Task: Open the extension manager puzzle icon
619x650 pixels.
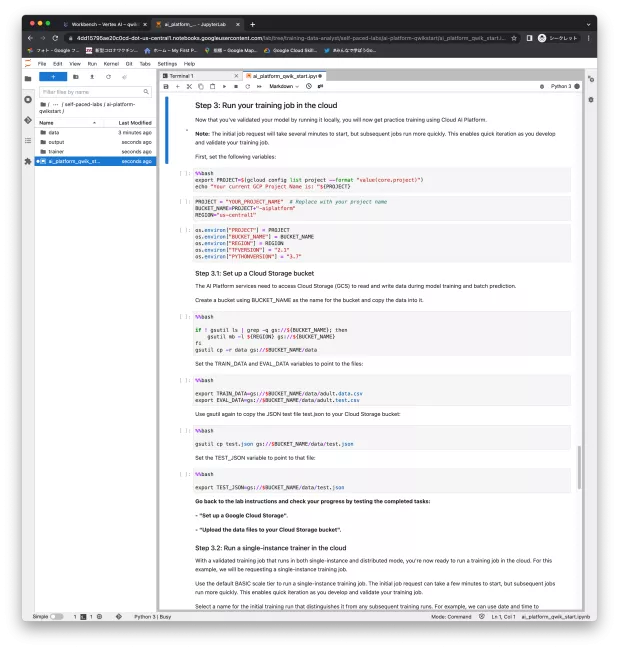Action: click(x=28, y=161)
